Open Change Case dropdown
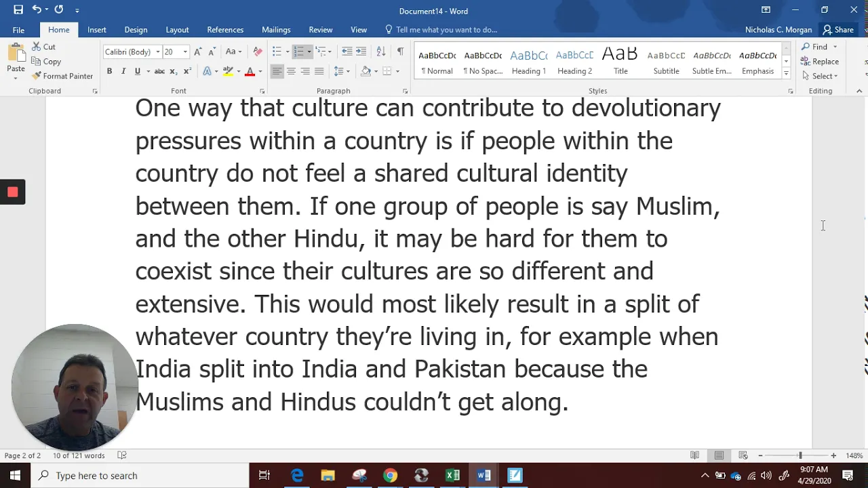Viewport: 868px width, 488px height. (233, 52)
